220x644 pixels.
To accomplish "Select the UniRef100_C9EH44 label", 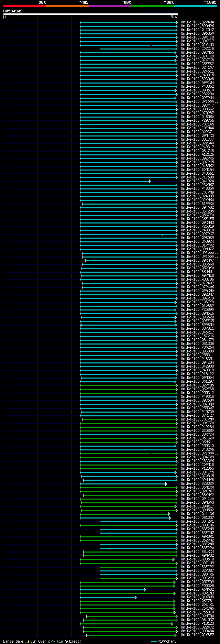I will [x=197, y=128].
